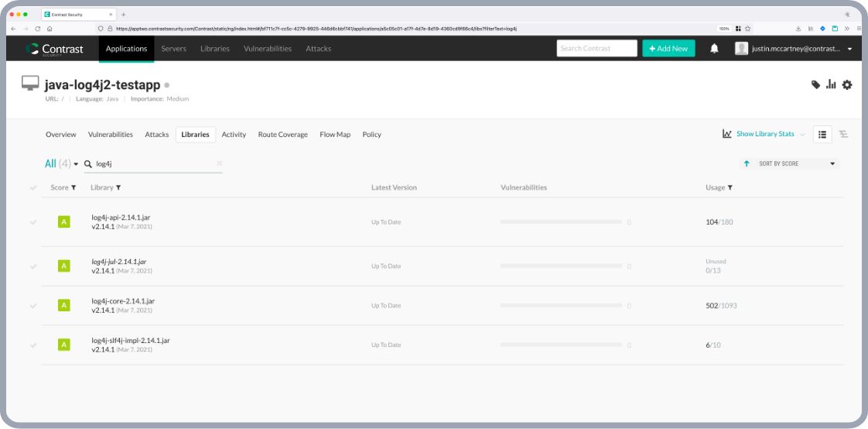Open the Sort By Score dropdown
868x429 pixels.
click(797, 163)
